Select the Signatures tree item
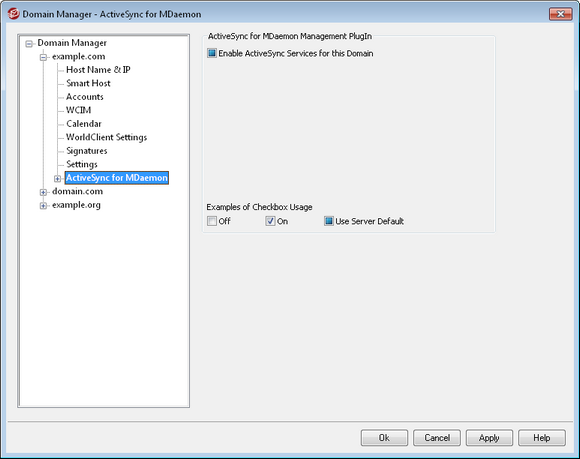Screen dimensions: 580x459 [x=87, y=151]
